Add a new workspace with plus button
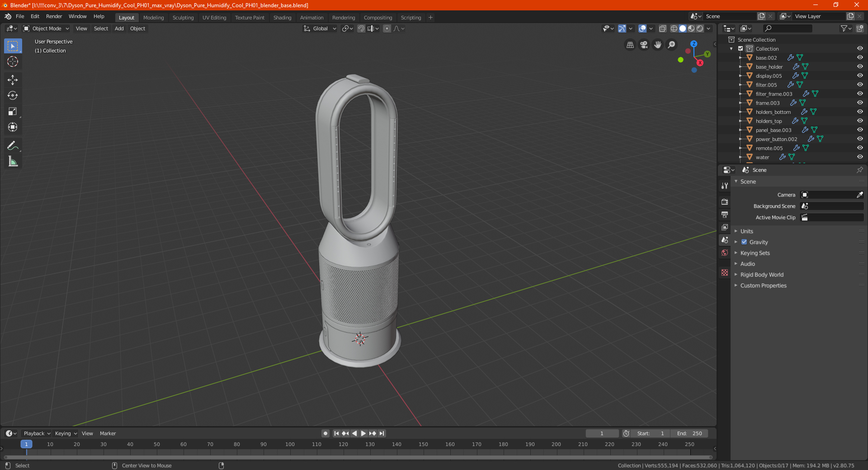Image resolution: width=868 pixels, height=470 pixels. pos(430,18)
